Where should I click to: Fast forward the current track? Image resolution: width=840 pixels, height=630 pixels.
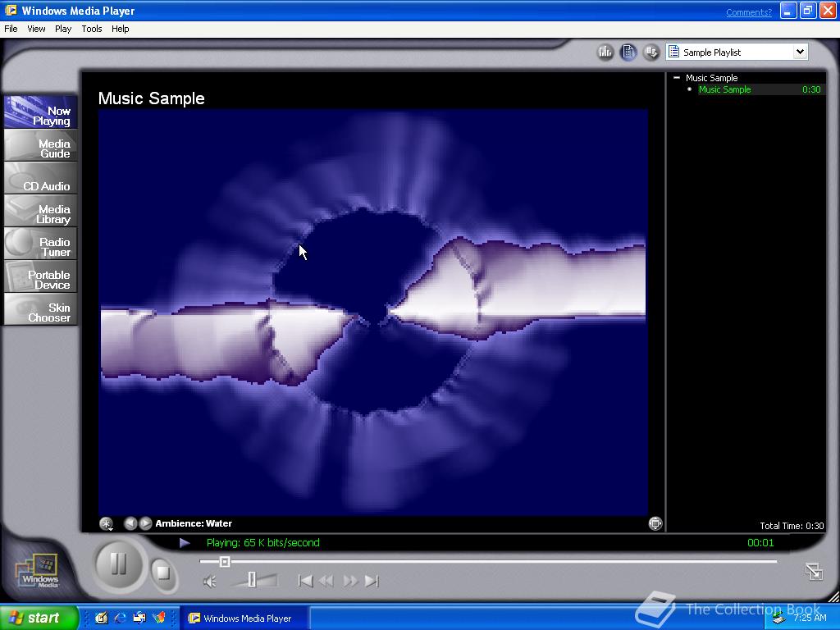pos(350,581)
